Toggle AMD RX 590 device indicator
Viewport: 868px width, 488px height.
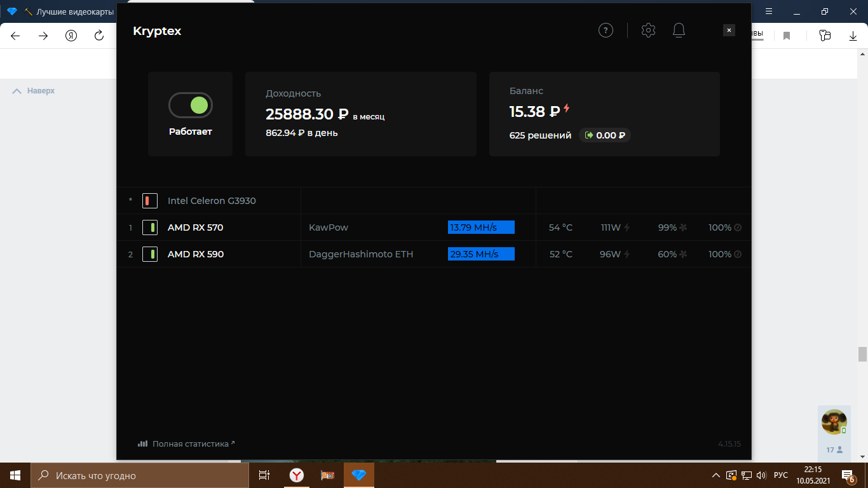[149, 254]
